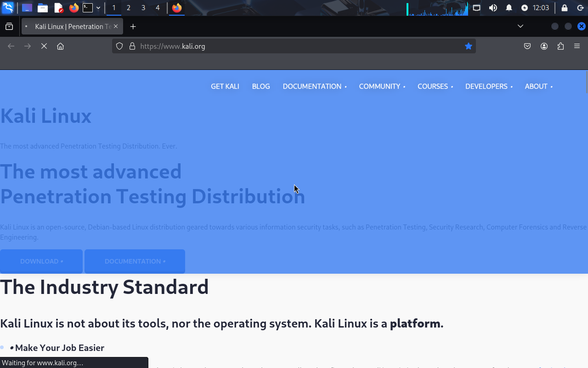Select the Kali Linux browser tab
This screenshot has height=368, width=588.
click(72, 27)
